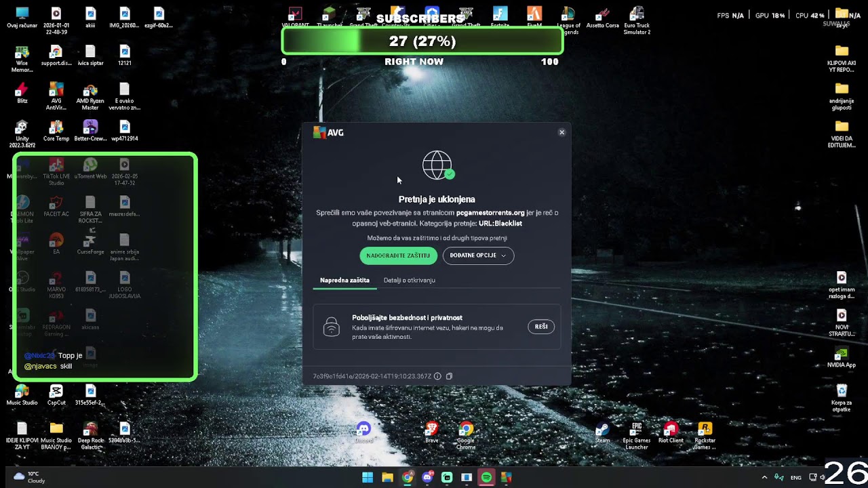Select the 12121 image file

click(x=125, y=56)
